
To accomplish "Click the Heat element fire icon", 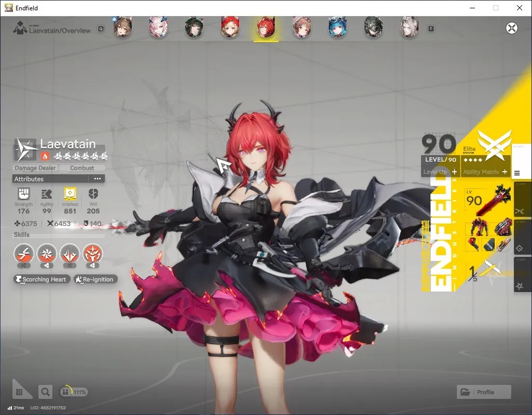I will pyautogui.click(x=45, y=156).
